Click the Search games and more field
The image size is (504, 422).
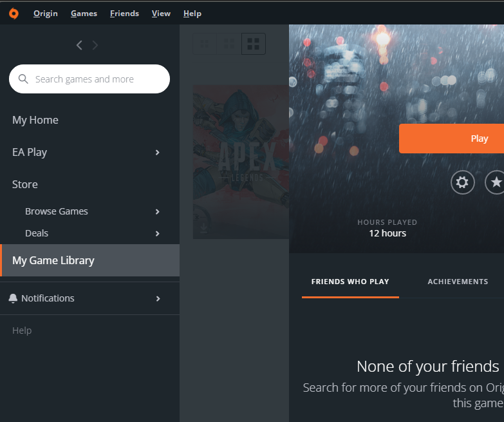[89, 79]
